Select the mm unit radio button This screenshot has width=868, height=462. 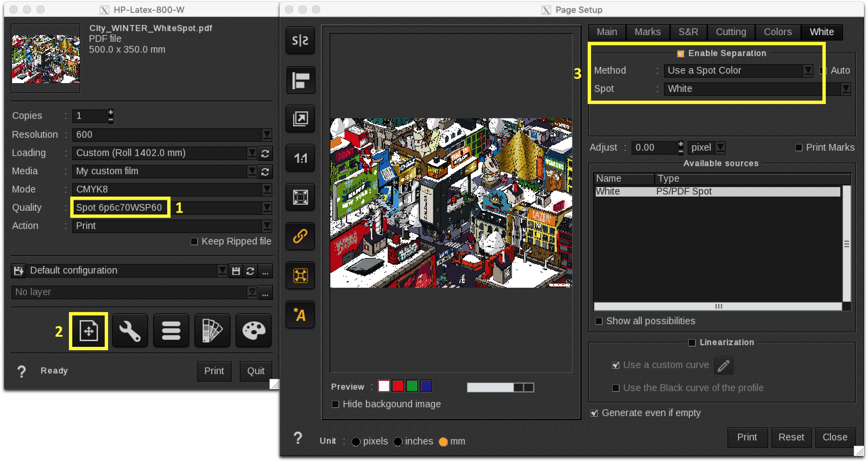443,441
